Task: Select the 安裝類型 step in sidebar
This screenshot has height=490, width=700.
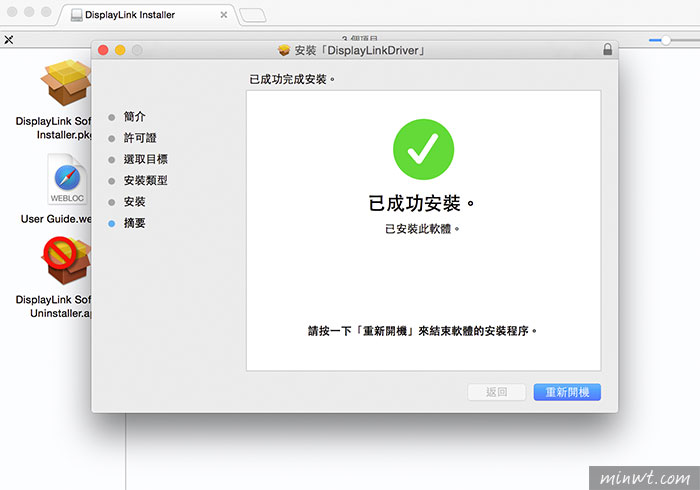Action: 146,181
